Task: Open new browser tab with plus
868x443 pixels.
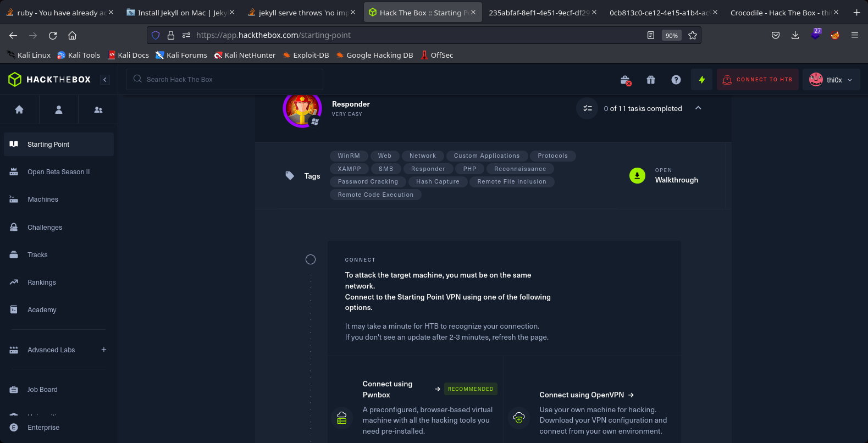Action: pos(856,13)
